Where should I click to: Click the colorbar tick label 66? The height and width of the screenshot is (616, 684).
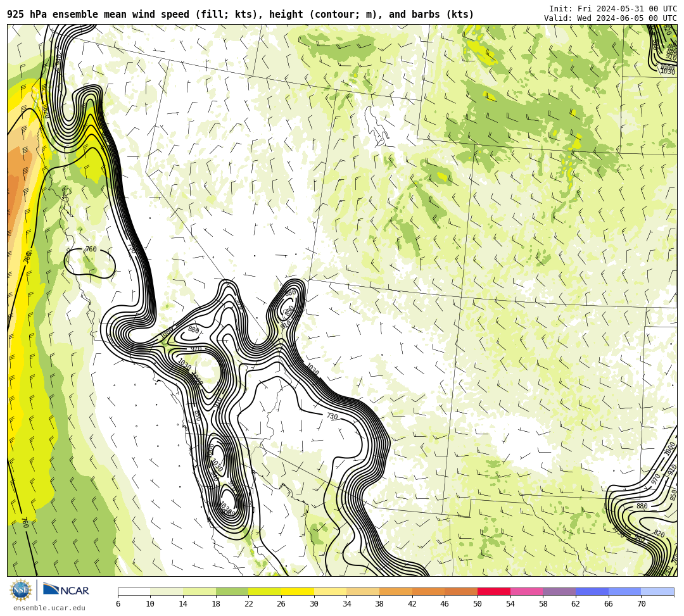[x=609, y=604]
